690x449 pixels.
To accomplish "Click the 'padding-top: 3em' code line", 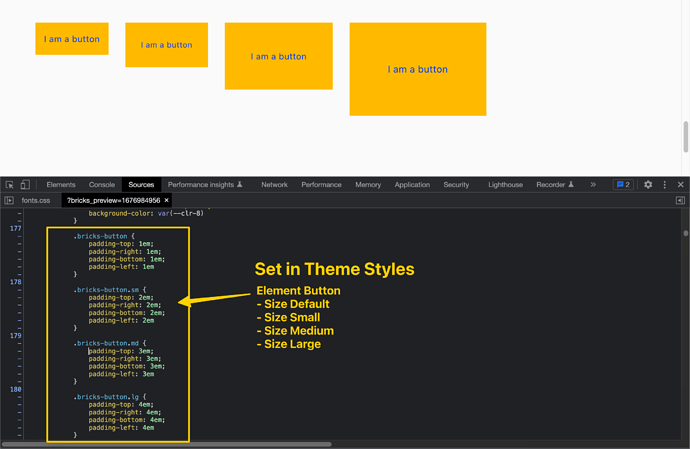I will coord(121,351).
